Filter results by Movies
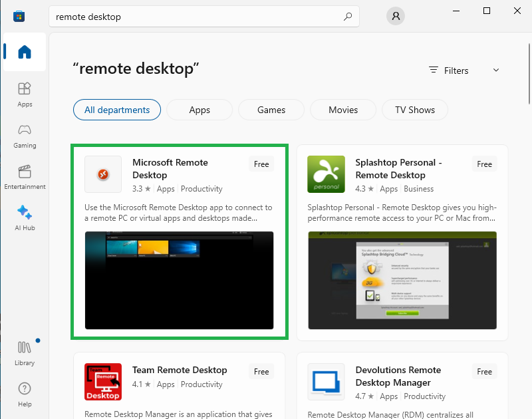The image size is (532, 419). [x=343, y=110]
